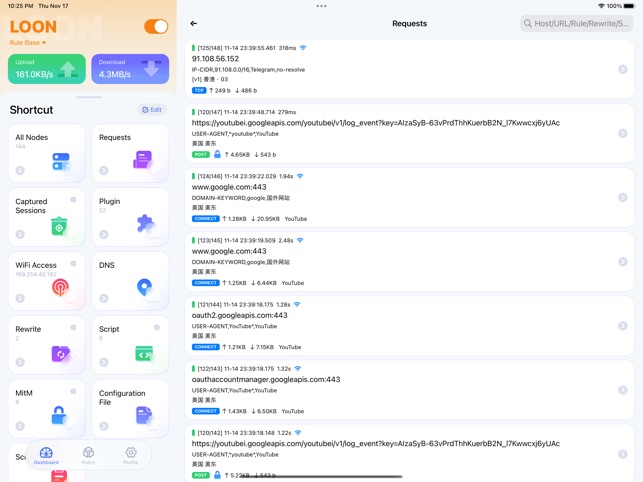Click the requests search field

pyautogui.click(x=576, y=23)
